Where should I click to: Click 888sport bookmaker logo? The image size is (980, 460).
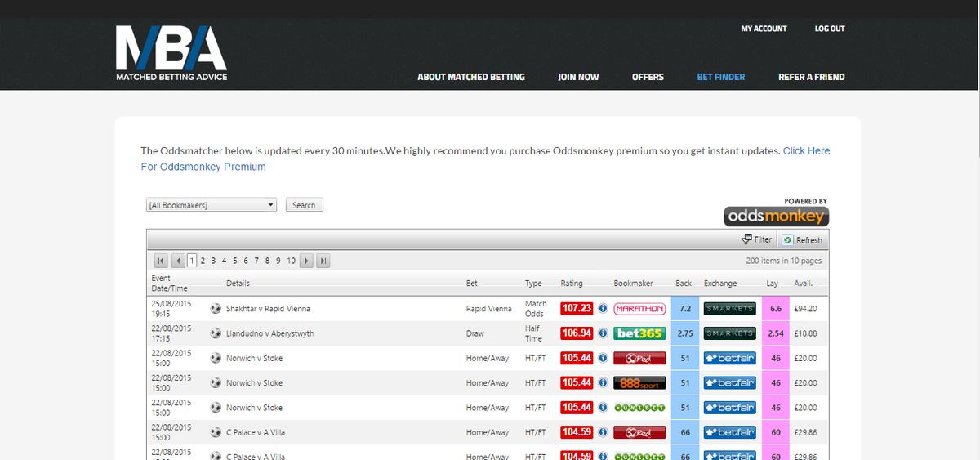[639, 382]
